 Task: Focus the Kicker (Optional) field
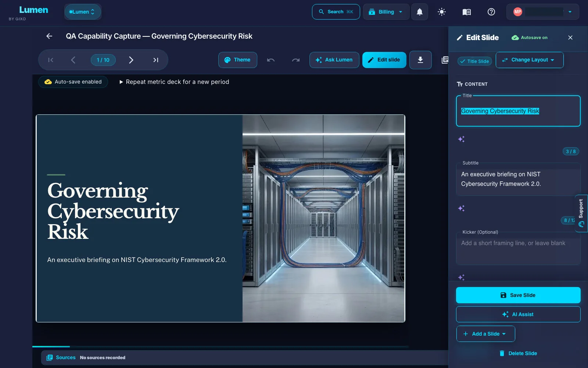[x=518, y=248]
